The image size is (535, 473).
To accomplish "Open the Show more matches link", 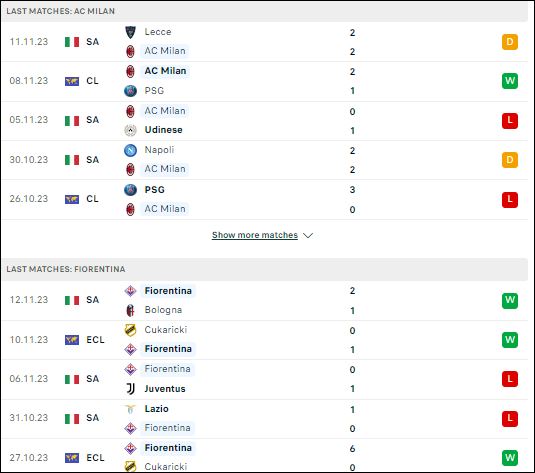I will [255, 235].
